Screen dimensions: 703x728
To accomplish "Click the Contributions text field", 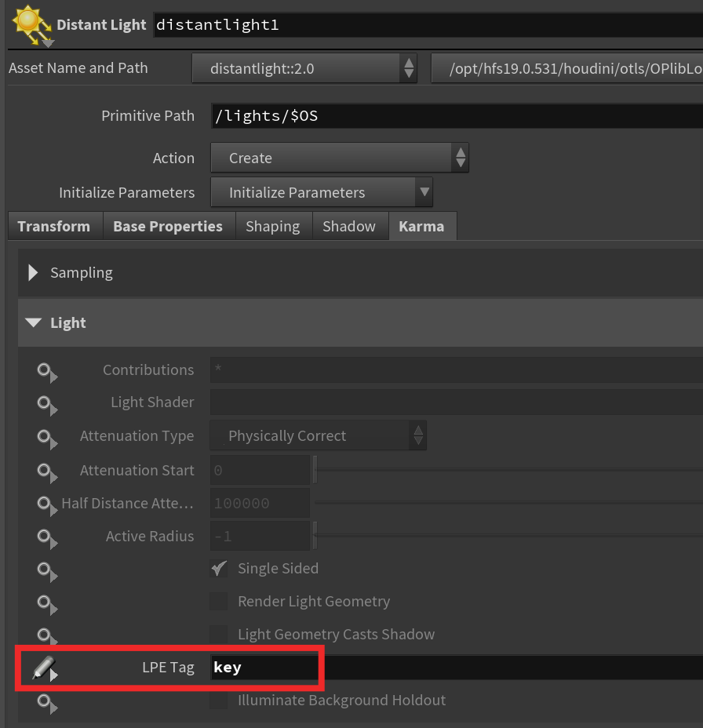I will pyautogui.click(x=457, y=369).
